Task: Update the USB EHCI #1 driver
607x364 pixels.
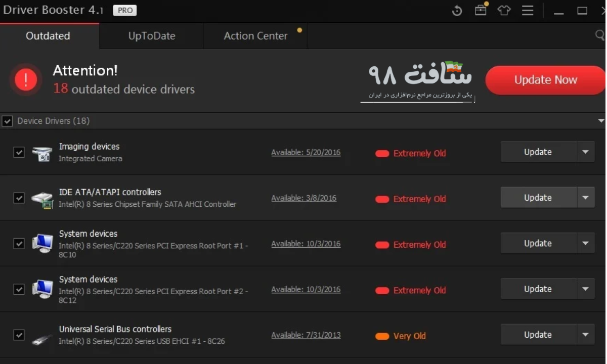Action: (x=538, y=334)
